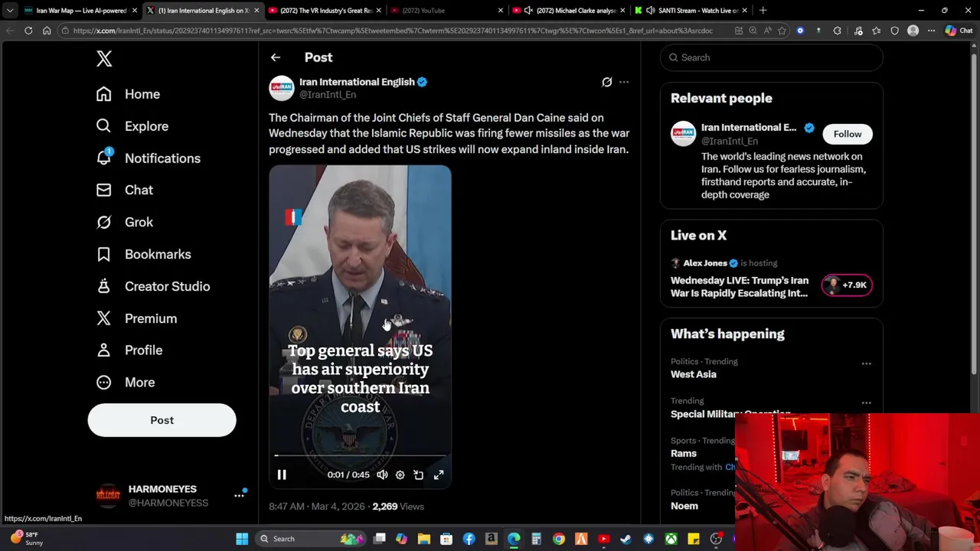Open Task View in taskbar
This screenshot has height=551, width=980.
click(x=380, y=539)
